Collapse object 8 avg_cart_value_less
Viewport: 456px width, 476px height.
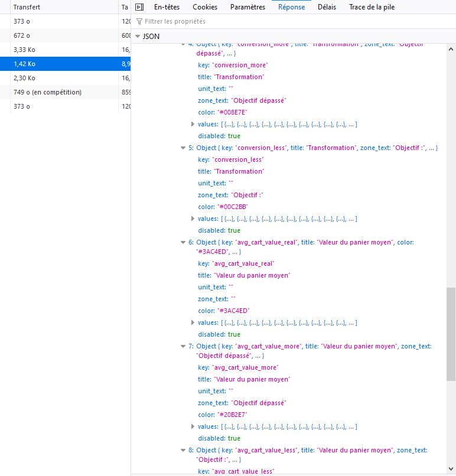(183, 450)
